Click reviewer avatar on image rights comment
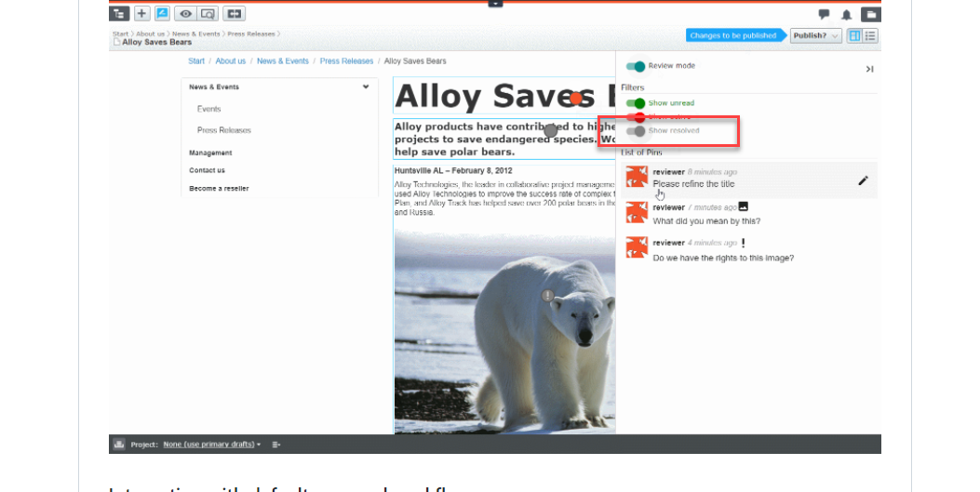The width and height of the screenshot is (980, 492). [637, 247]
